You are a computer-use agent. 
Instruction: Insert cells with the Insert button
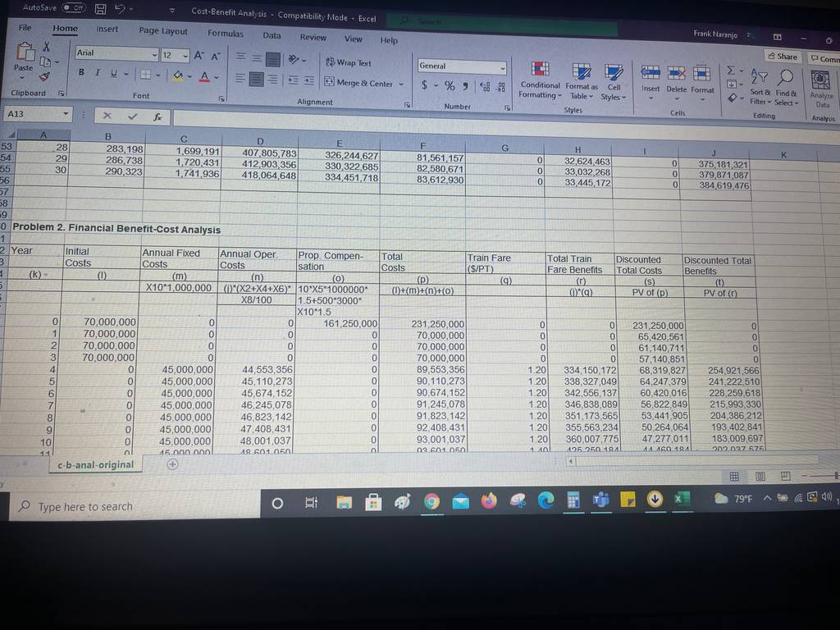[651, 81]
